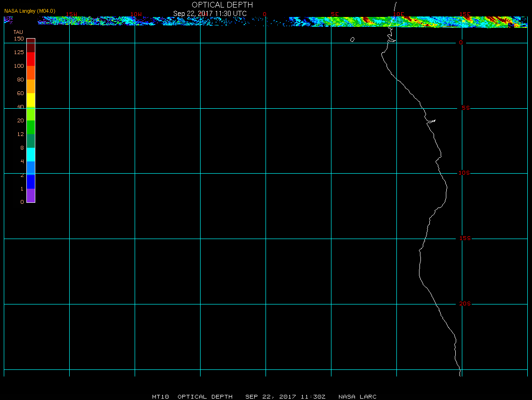Screen dimensions: 532x400
Task: Click "NASA LARC" in the footer caption
Action: pos(358,397)
